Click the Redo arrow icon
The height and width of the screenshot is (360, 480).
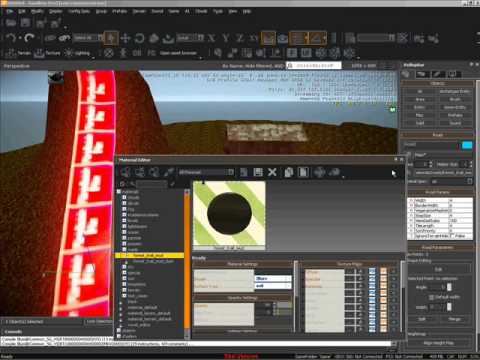coord(29,38)
